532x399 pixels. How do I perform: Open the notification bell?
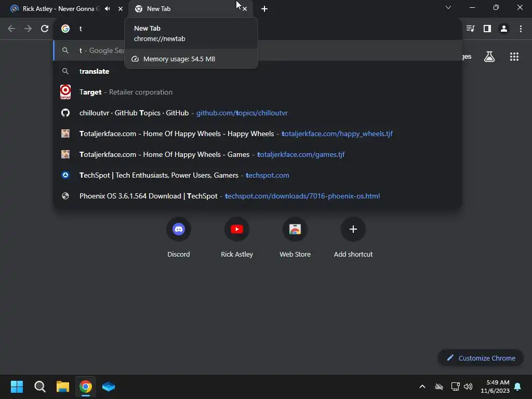[517, 387]
